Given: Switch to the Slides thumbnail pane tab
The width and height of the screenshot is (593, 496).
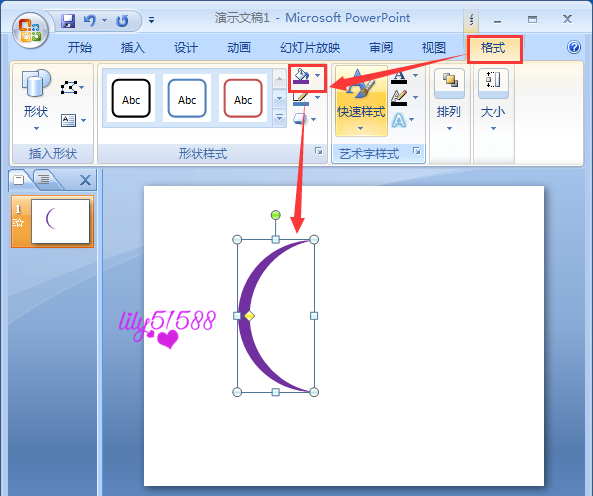Looking at the screenshot, I should 19,179.
